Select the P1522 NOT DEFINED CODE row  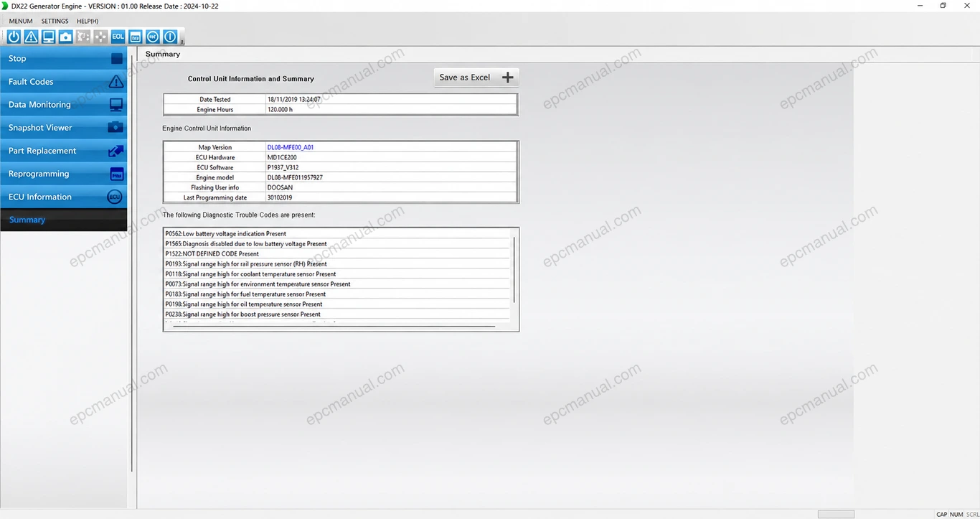pyautogui.click(x=337, y=253)
